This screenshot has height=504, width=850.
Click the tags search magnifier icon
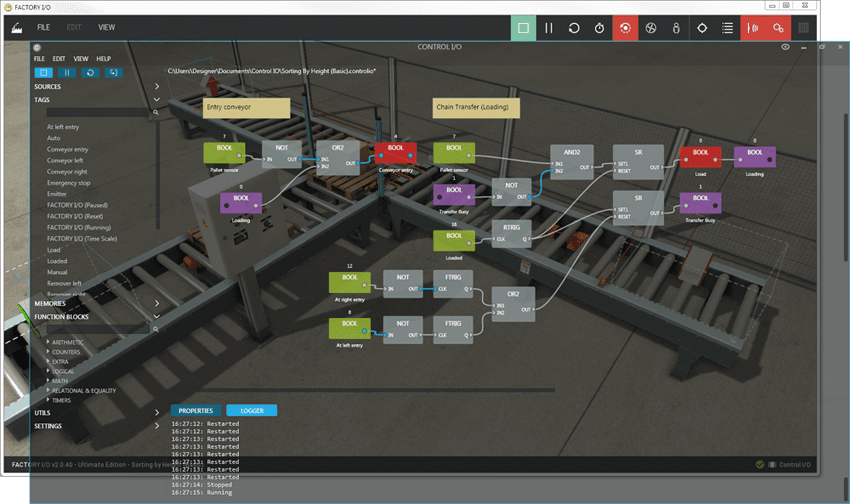coord(156,112)
